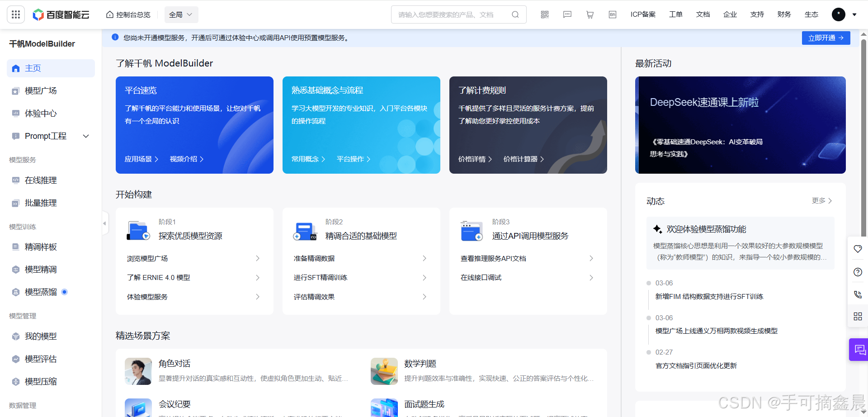Click the phone contact floating icon
The width and height of the screenshot is (868, 417).
pos(858,294)
